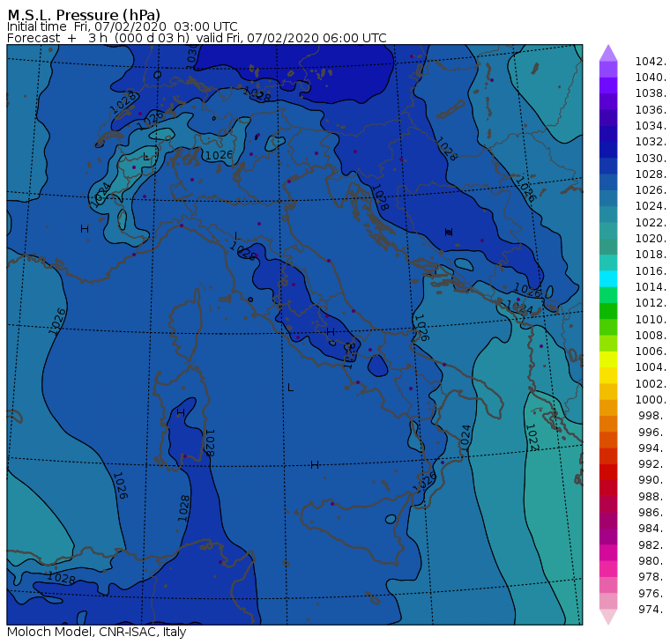670x644 pixels.
Task: Click the '1016.' colorbar label
Action: (x=651, y=270)
